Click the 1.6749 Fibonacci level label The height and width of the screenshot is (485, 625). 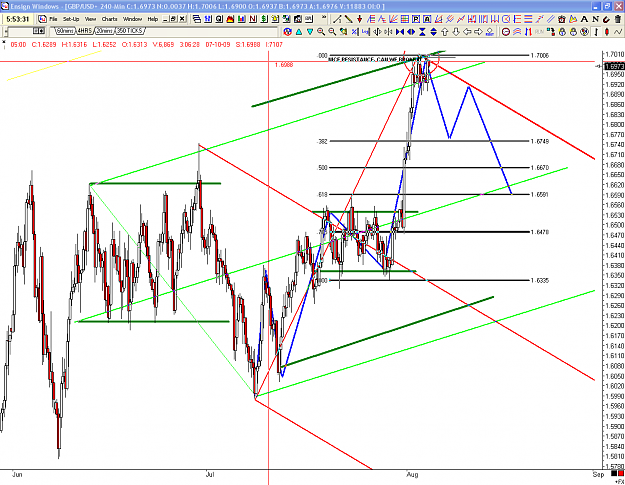click(x=540, y=141)
